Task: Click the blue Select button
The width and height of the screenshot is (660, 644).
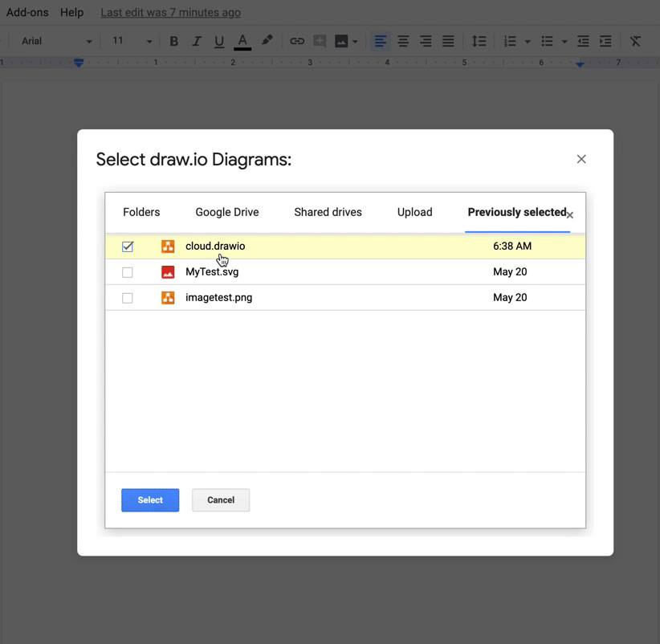Action: pyautogui.click(x=150, y=500)
